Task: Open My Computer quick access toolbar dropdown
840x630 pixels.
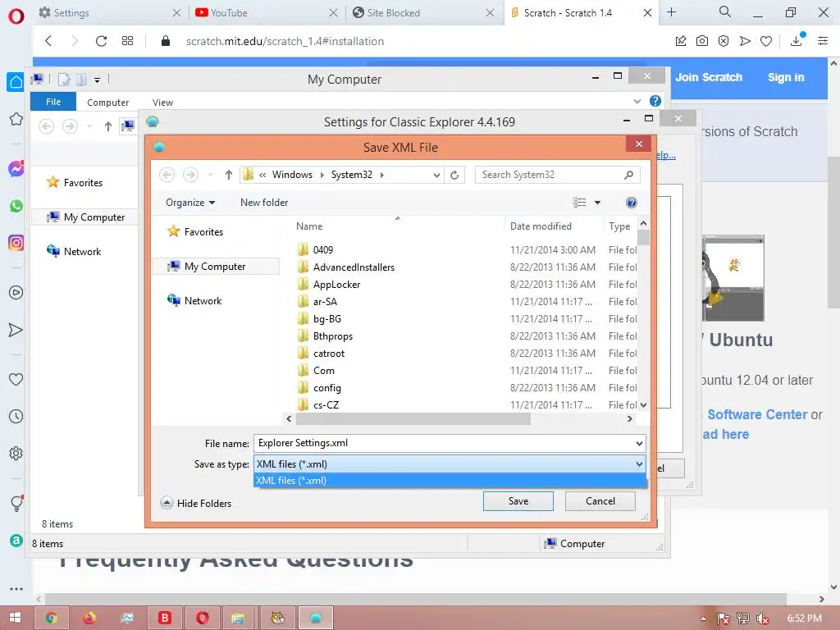Action: (x=97, y=80)
